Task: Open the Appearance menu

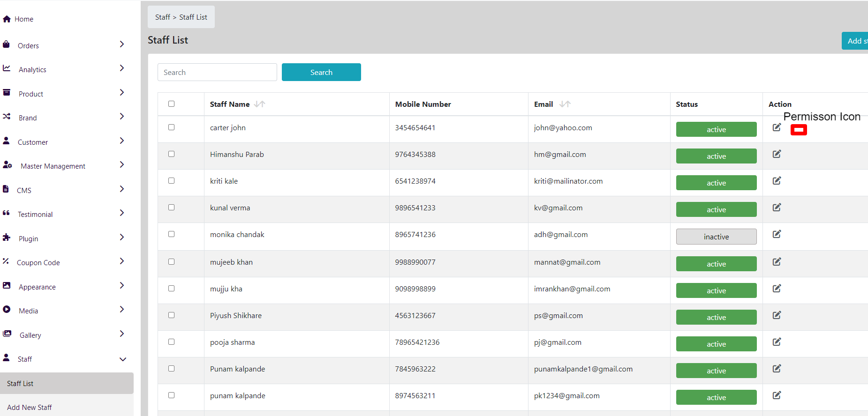Action: [x=37, y=287]
